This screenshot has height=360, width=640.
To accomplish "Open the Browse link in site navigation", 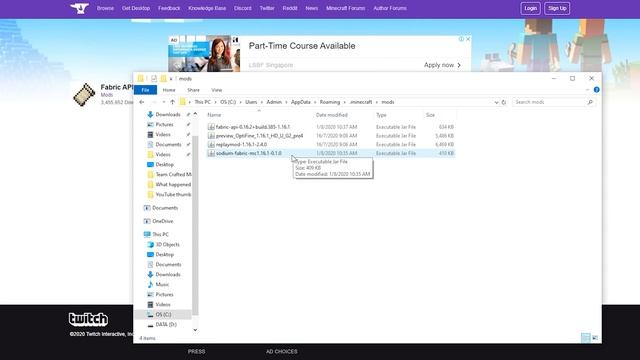I will [x=105, y=8].
